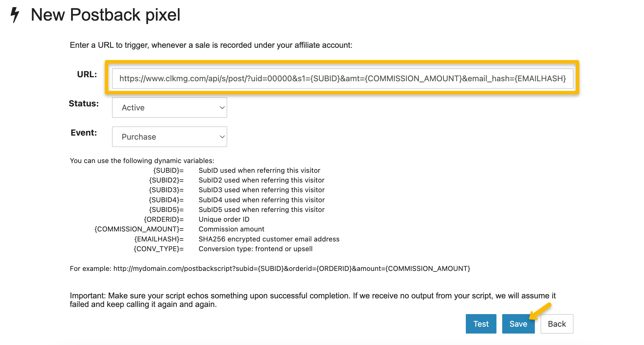
Task: Click the URL: field label
Action: [x=87, y=74]
